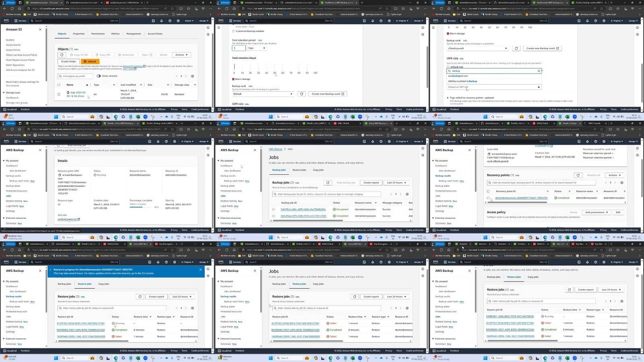This screenshot has height=362, width=644.
Task: Tick the select-all checkbox in S3 Objects header
Action: click(59, 85)
